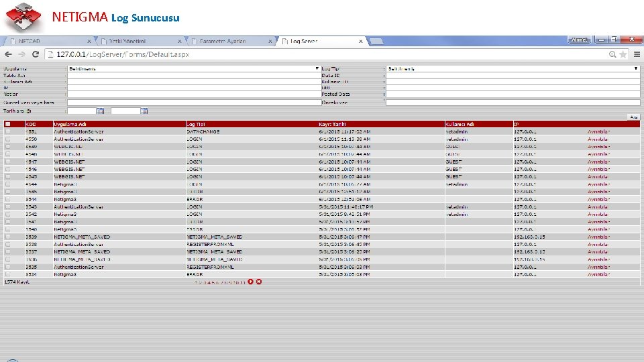The height and width of the screenshot is (362, 644).
Task: Open the Log Tip dropdown
Action: pyautogui.click(x=513, y=68)
